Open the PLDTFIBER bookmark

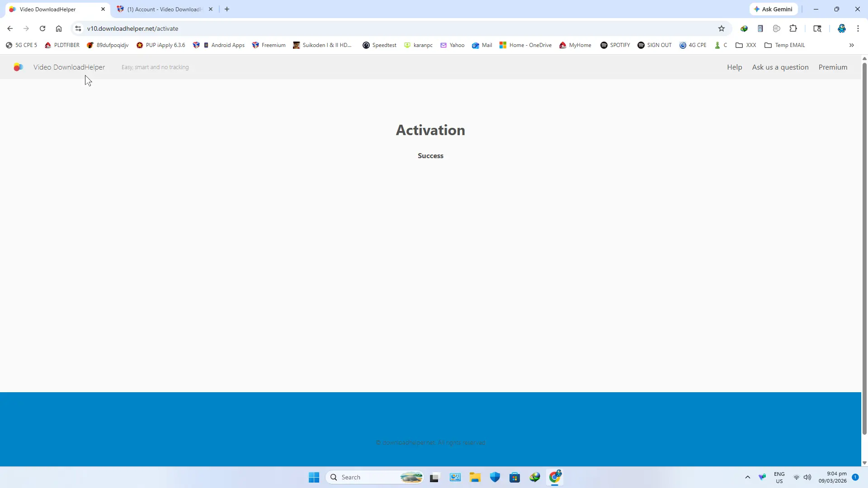point(62,45)
